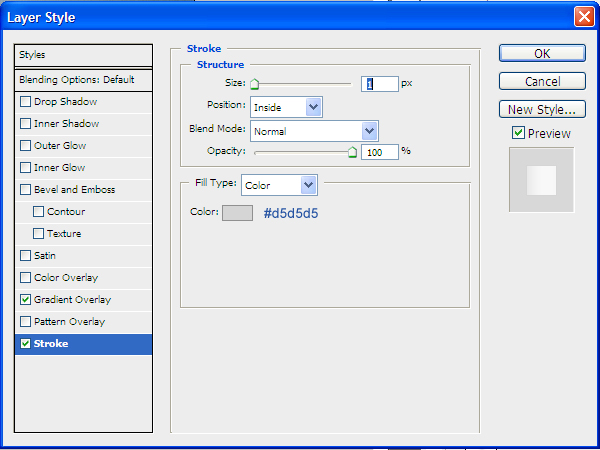Select the highlighted Stroke row label
This screenshot has width=600, height=450.
[x=51, y=344]
